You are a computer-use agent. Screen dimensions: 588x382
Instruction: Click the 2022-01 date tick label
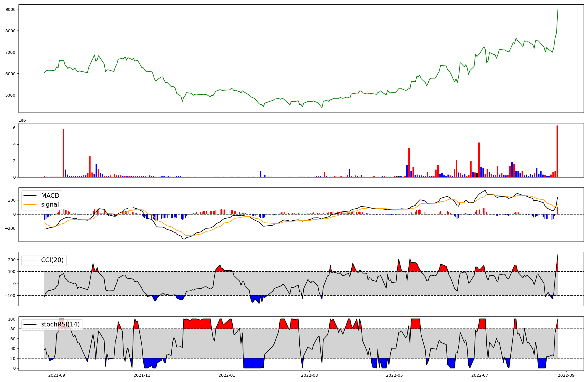pyautogui.click(x=227, y=375)
